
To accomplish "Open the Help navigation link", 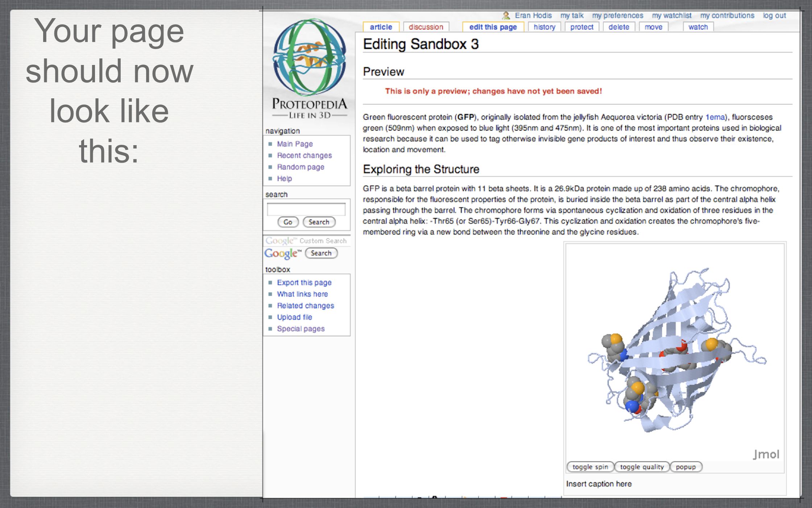I will [284, 179].
